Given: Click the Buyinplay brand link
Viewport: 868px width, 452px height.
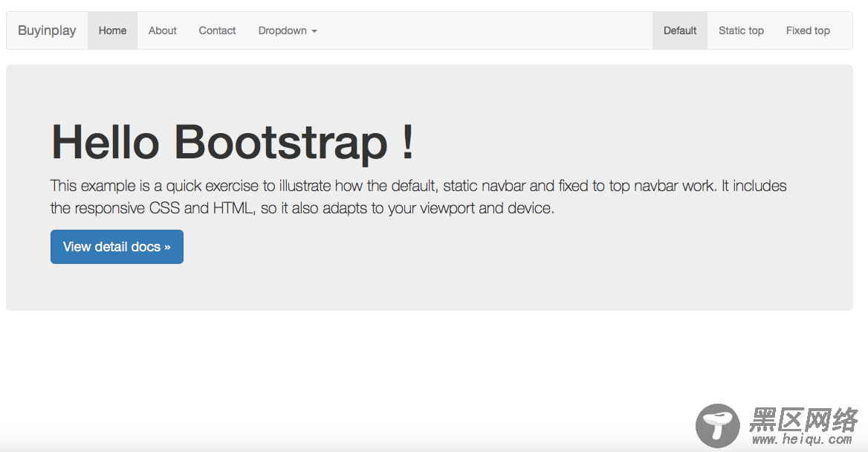Looking at the screenshot, I should tap(47, 30).
